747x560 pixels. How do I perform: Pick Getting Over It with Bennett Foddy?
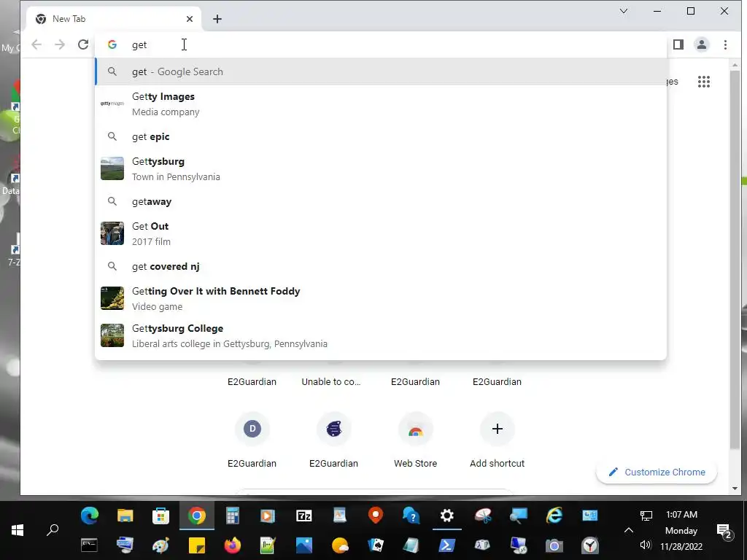[381, 298]
